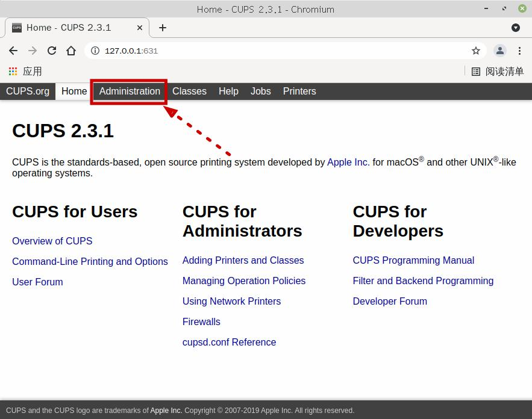Open the reading list (阅读清单)

point(498,72)
